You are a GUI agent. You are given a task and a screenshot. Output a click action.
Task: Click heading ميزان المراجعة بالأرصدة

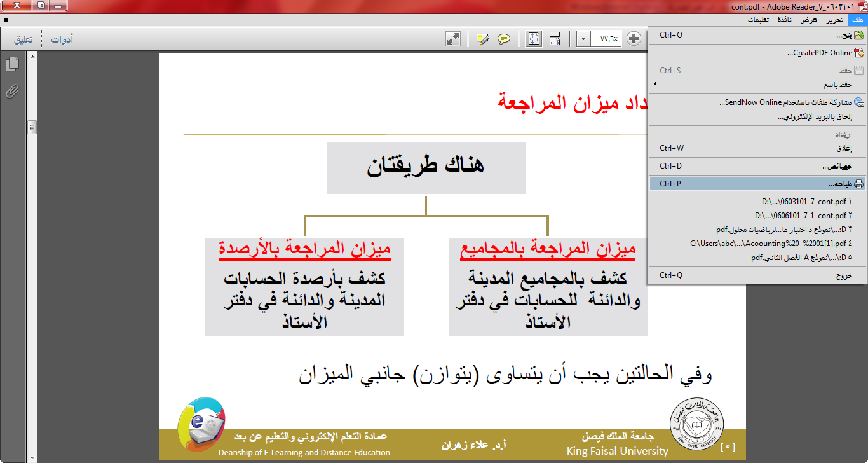pyautogui.click(x=304, y=249)
